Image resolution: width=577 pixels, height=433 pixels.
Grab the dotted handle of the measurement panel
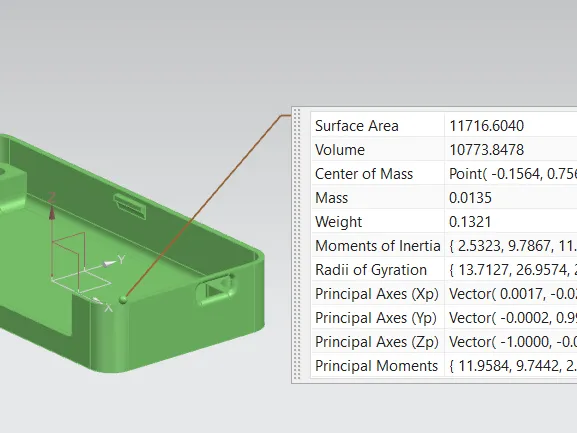[297, 245]
